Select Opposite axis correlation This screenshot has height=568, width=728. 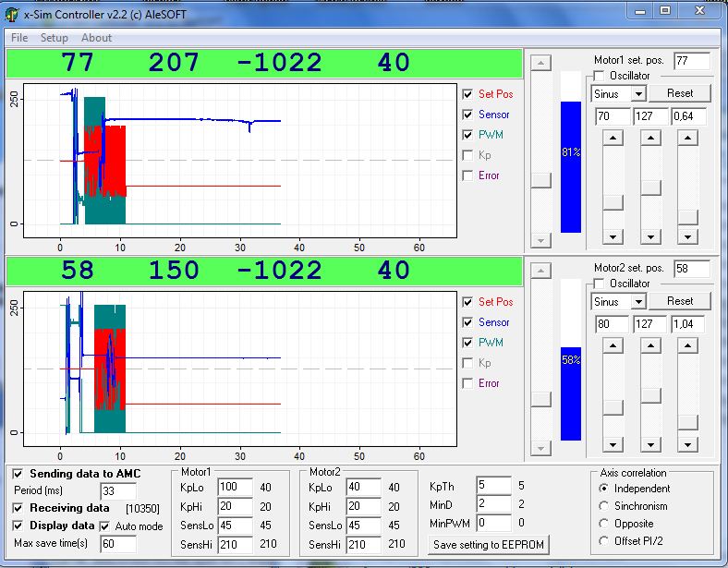click(603, 524)
